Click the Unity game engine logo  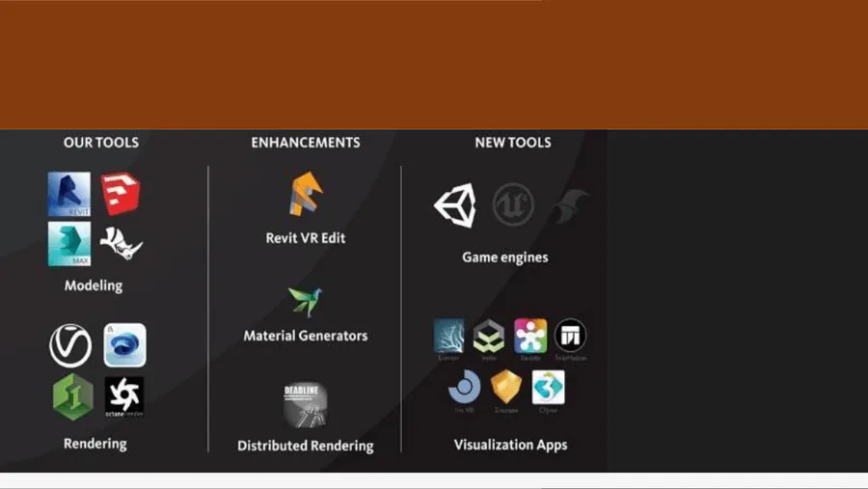tap(455, 205)
